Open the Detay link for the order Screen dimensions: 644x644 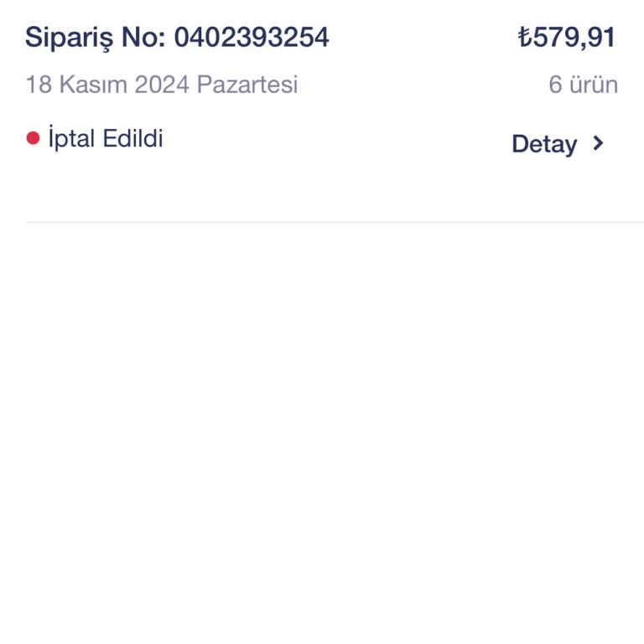click(x=544, y=144)
